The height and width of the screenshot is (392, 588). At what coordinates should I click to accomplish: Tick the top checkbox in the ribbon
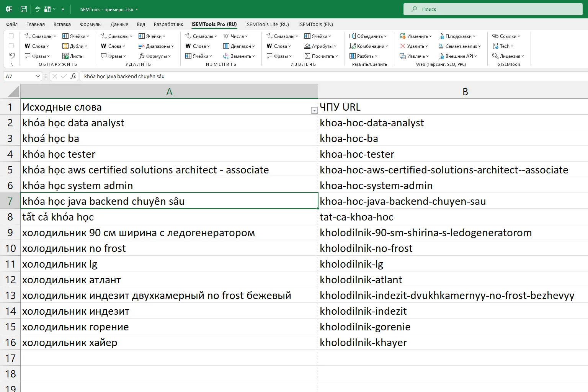tap(11, 36)
